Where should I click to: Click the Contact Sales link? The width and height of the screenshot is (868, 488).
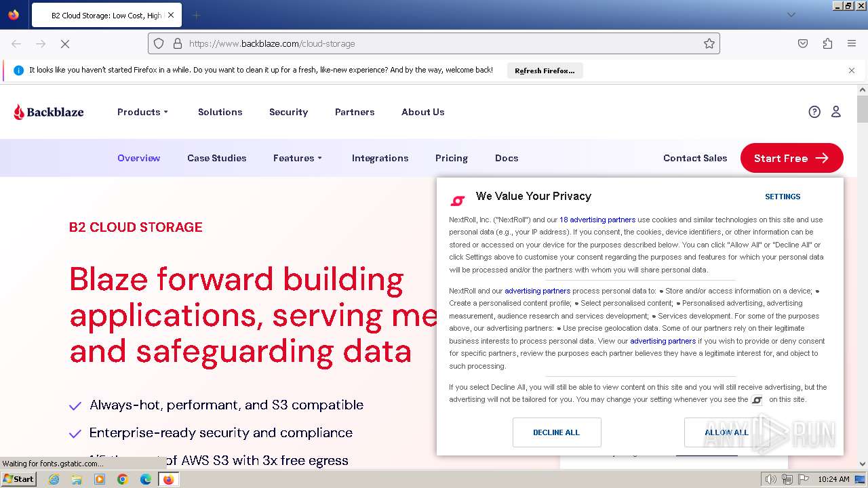(x=695, y=158)
